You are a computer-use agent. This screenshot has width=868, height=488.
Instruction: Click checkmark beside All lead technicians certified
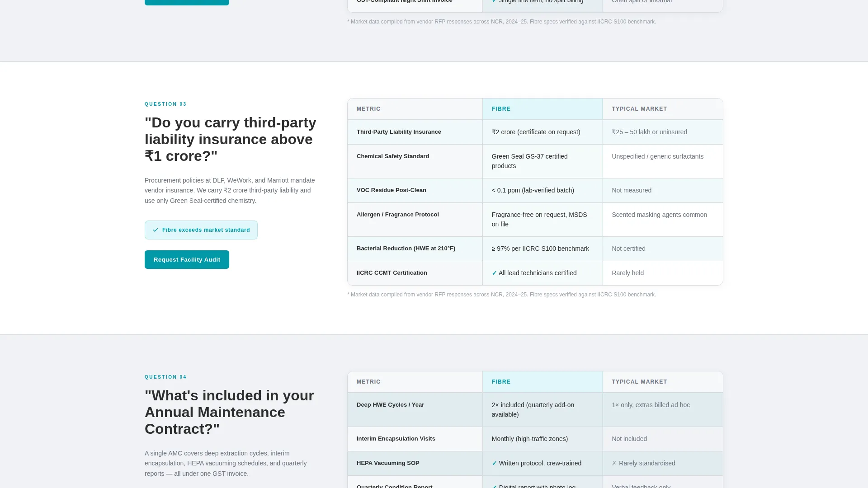pos(494,273)
